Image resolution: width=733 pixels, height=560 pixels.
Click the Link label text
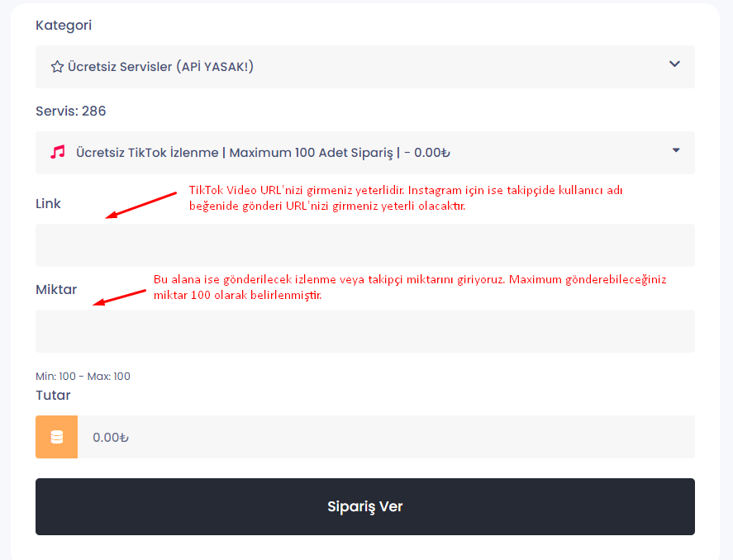pos(48,204)
